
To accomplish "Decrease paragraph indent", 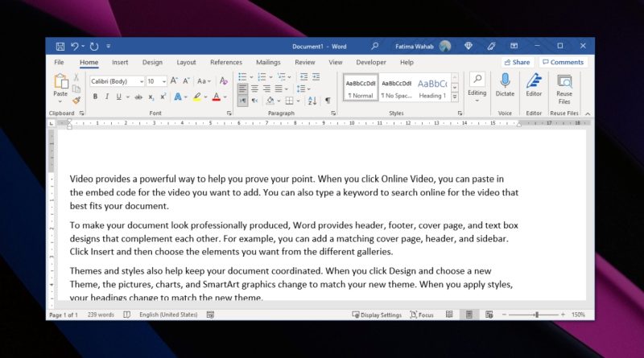I will click(x=303, y=76).
